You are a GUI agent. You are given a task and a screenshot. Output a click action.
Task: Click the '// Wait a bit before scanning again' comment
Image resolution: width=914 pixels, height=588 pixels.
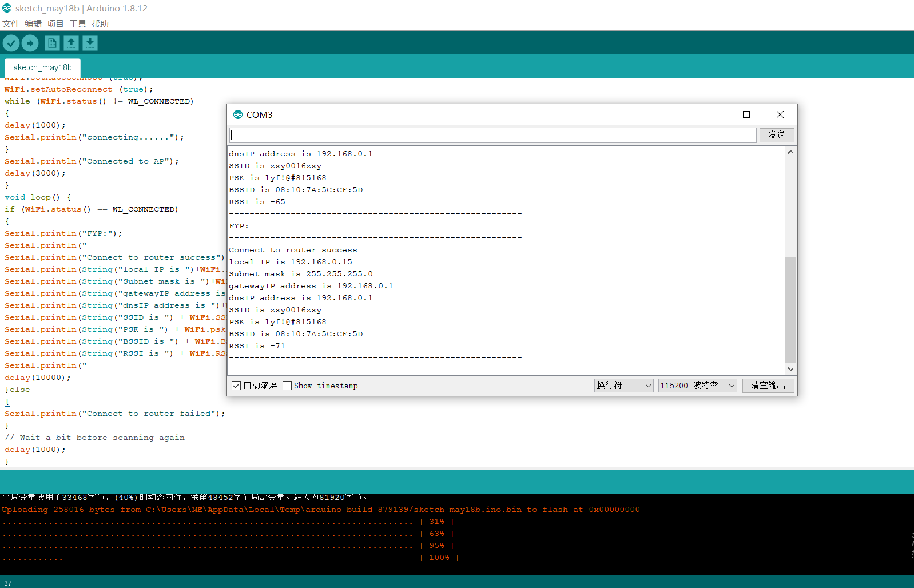pyautogui.click(x=95, y=438)
